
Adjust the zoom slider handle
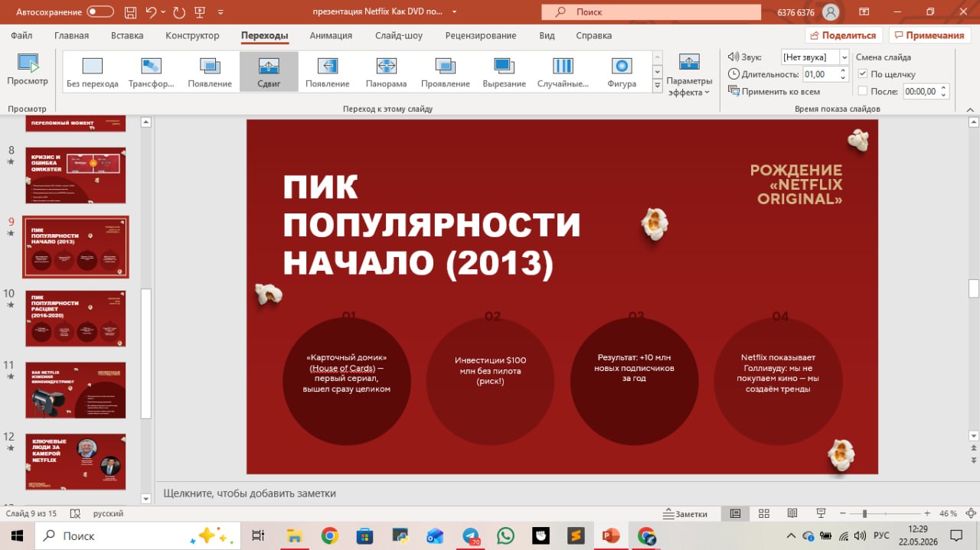(x=864, y=514)
